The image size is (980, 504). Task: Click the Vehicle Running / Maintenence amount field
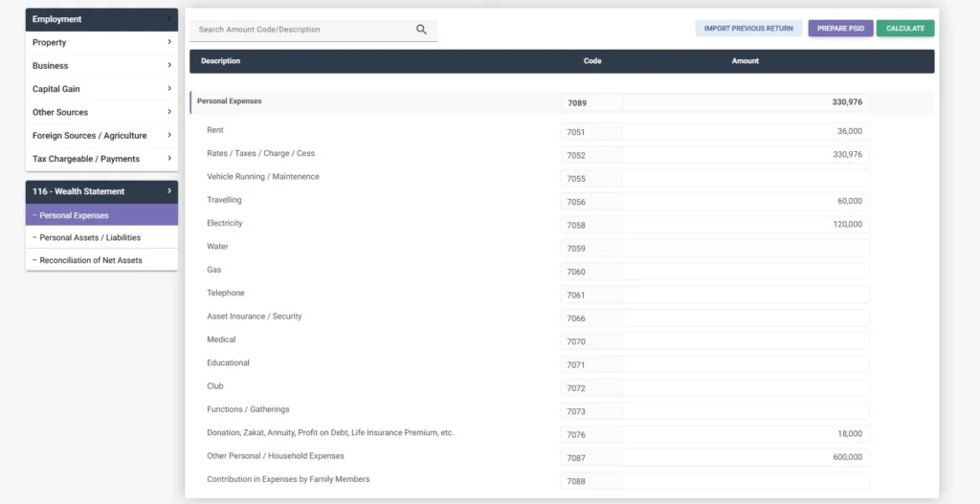[746, 178]
